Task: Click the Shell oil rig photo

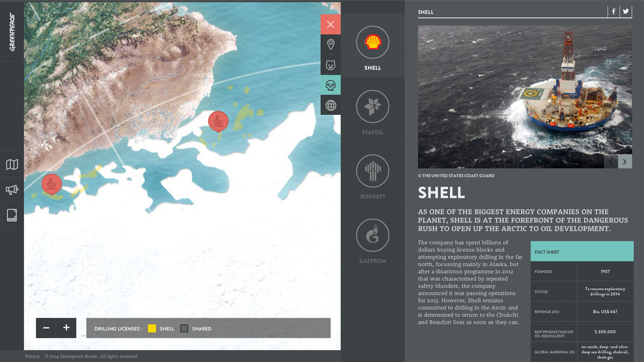Action: 525,97
